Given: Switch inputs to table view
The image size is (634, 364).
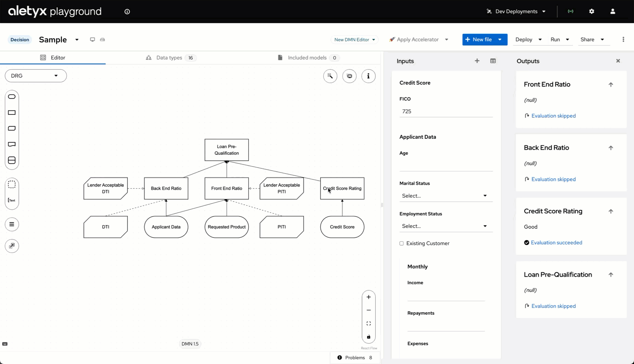Looking at the screenshot, I should click(x=493, y=61).
